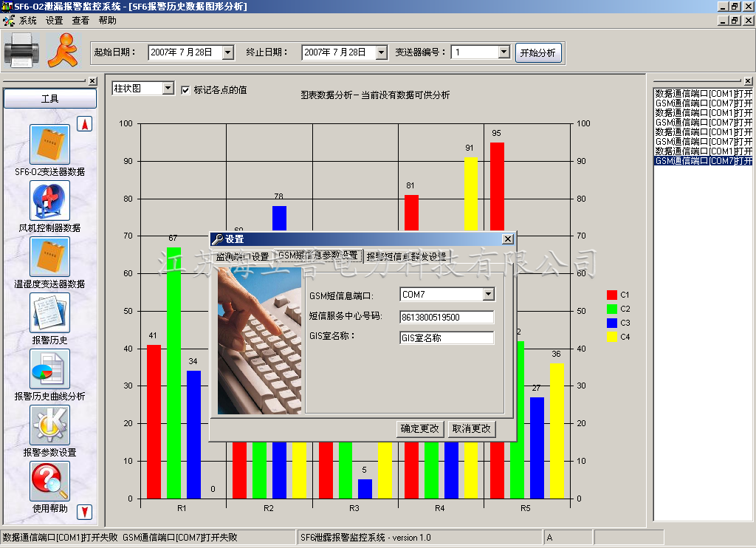The height and width of the screenshot is (548, 756).
Task: Click the 开始分析 button
Action: 538,52
